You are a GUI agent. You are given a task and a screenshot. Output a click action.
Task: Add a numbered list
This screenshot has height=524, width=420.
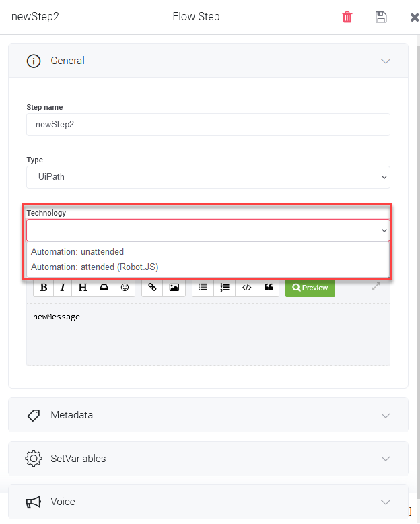(x=225, y=288)
